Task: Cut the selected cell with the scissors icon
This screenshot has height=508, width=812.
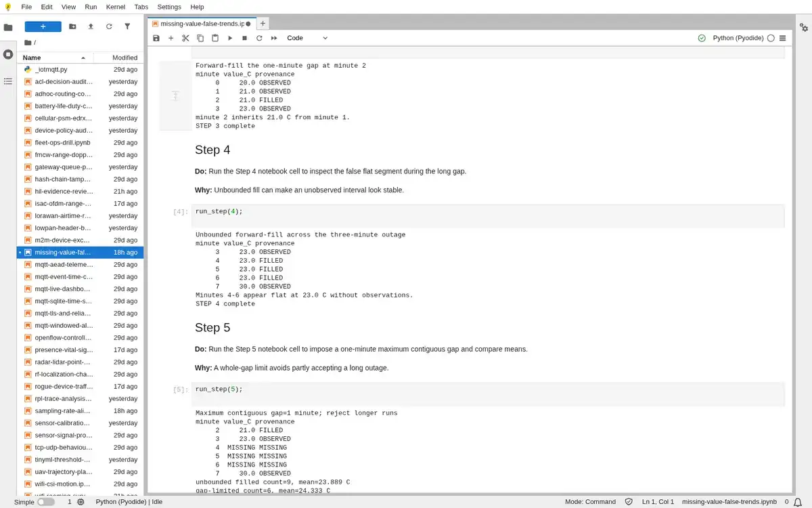Action: pyautogui.click(x=185, y=38)
